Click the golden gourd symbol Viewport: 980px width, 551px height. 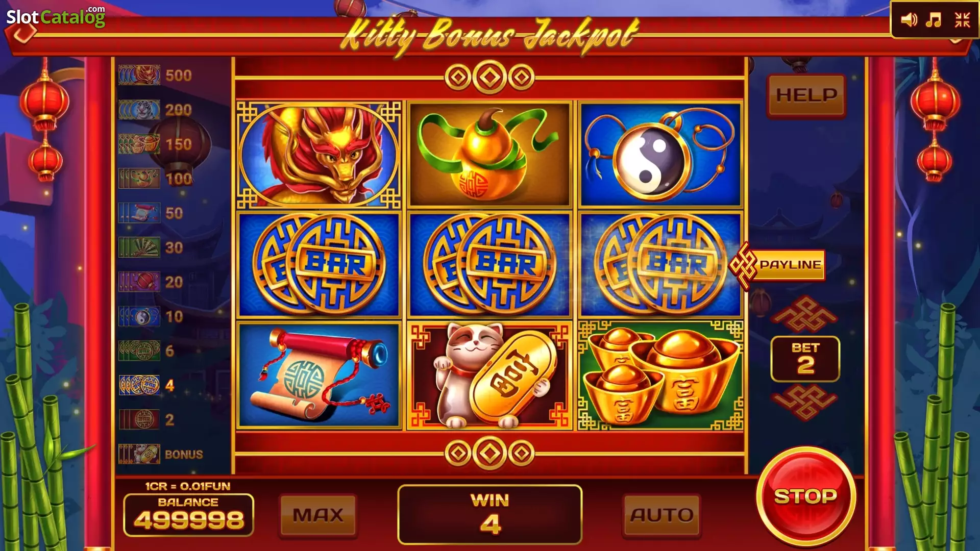tap(489, 155)
